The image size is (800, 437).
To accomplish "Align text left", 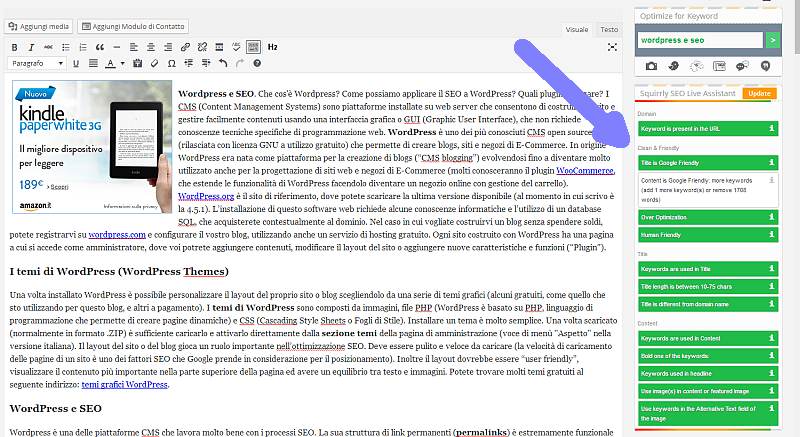I will pyautogui.click(x=134, y=47).
